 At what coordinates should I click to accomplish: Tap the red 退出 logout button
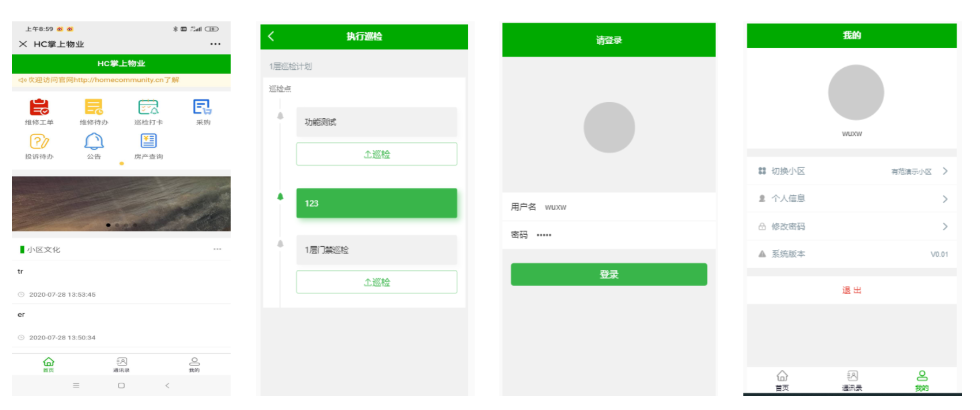851,291
